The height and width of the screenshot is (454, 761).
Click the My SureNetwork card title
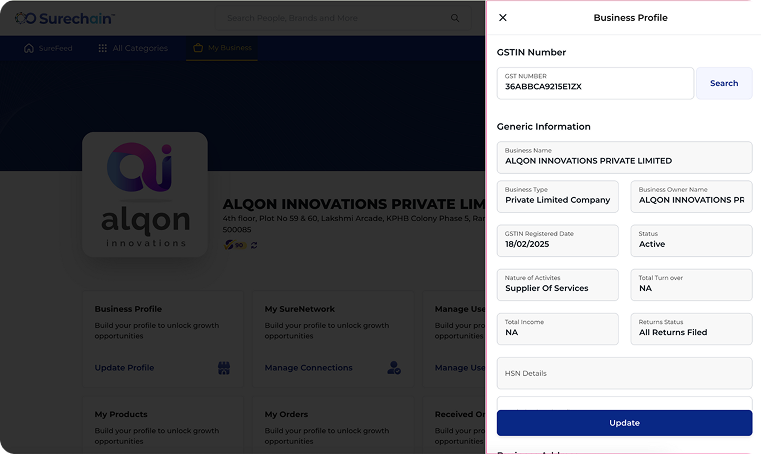pyautogui.click(x=299, y=309)
